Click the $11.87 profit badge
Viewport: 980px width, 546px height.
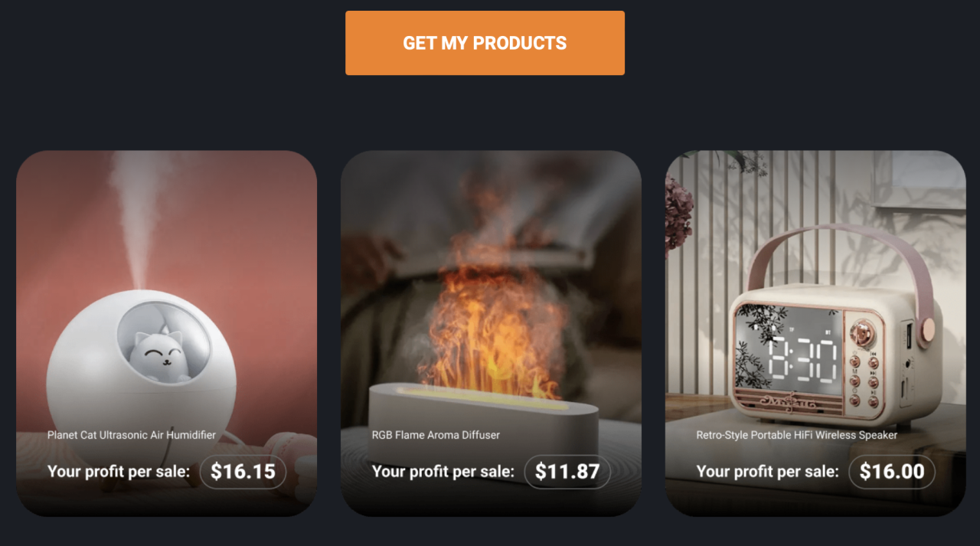(567, 472)
